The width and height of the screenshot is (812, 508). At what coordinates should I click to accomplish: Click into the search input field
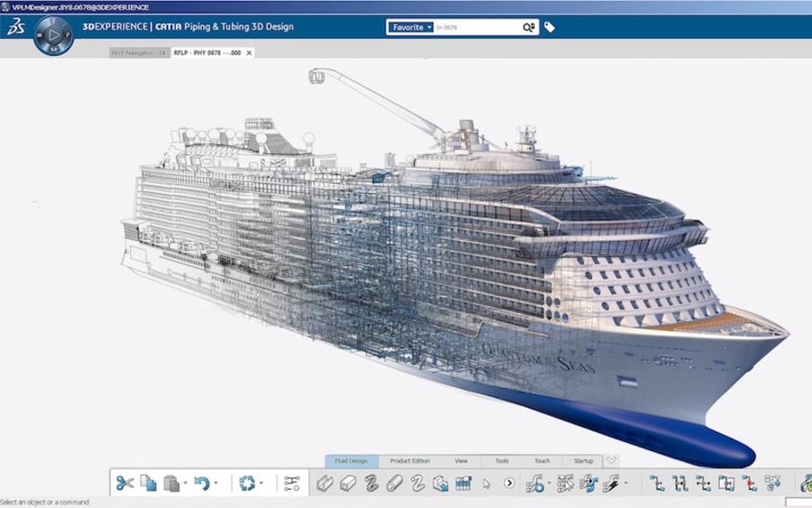[x=476, y=27]
